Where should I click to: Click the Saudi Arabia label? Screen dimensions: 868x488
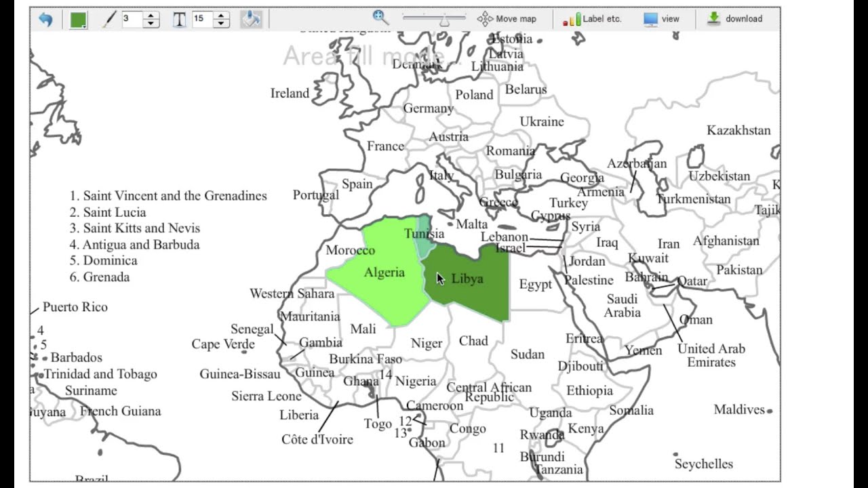click(623, 306)
